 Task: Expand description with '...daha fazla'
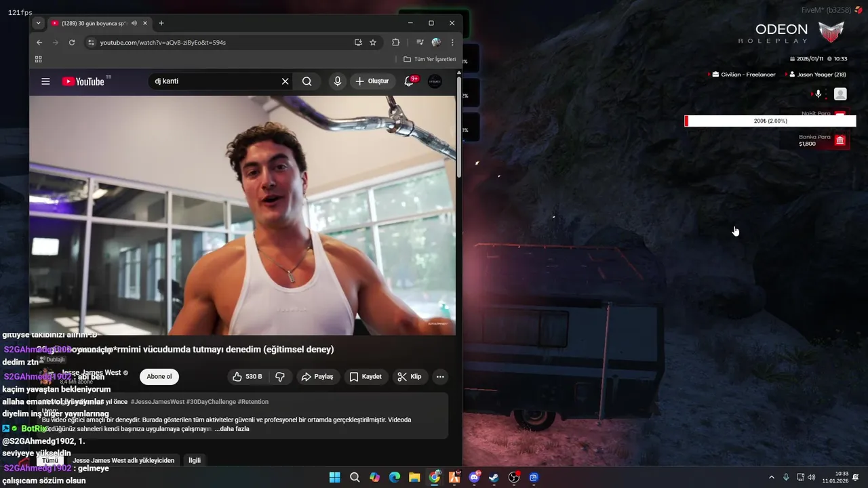[x=232, y=429]
